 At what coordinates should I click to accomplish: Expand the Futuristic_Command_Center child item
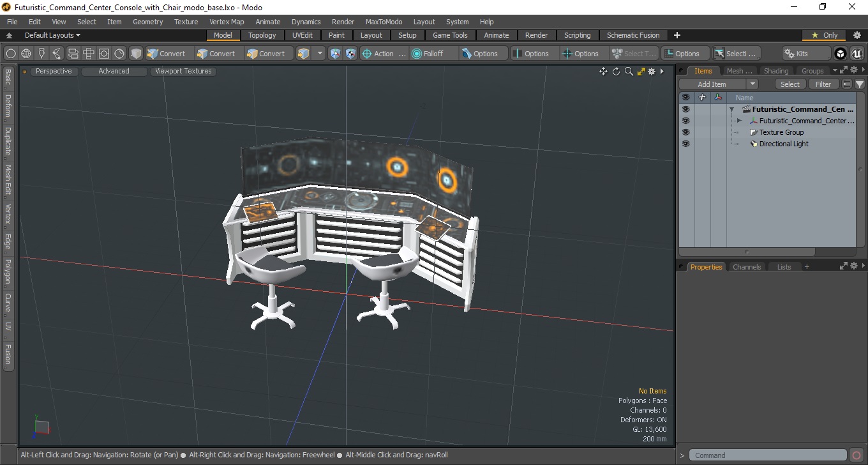[739, 121]
